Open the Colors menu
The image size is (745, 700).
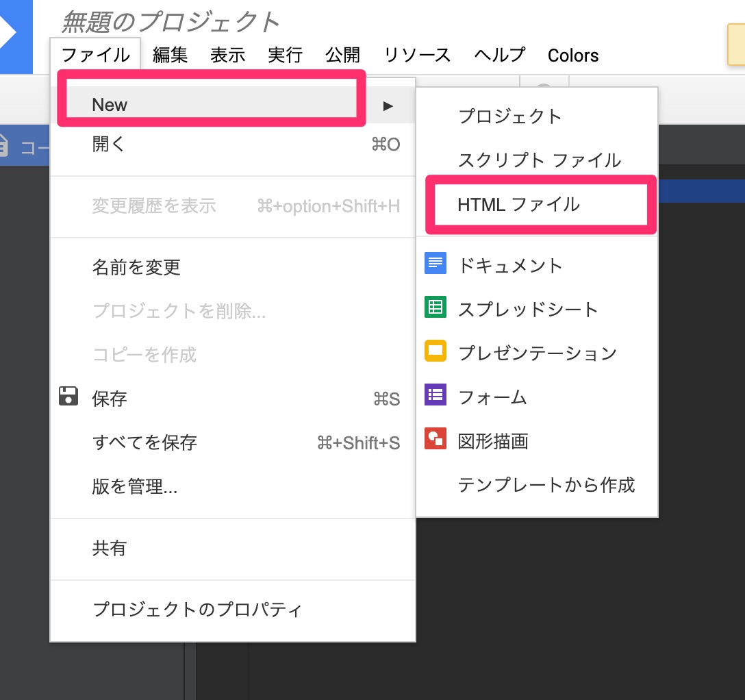click(572, 55)
